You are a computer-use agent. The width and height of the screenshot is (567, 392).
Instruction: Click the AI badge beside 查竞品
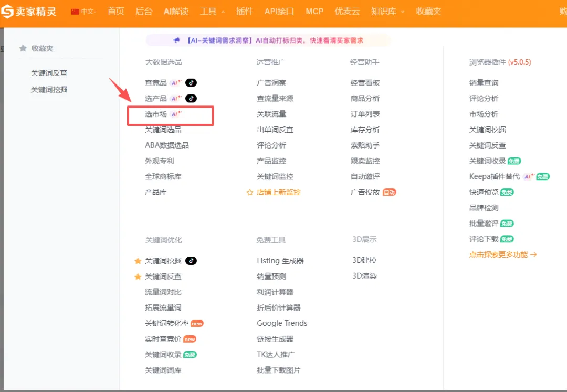(176, 83)
